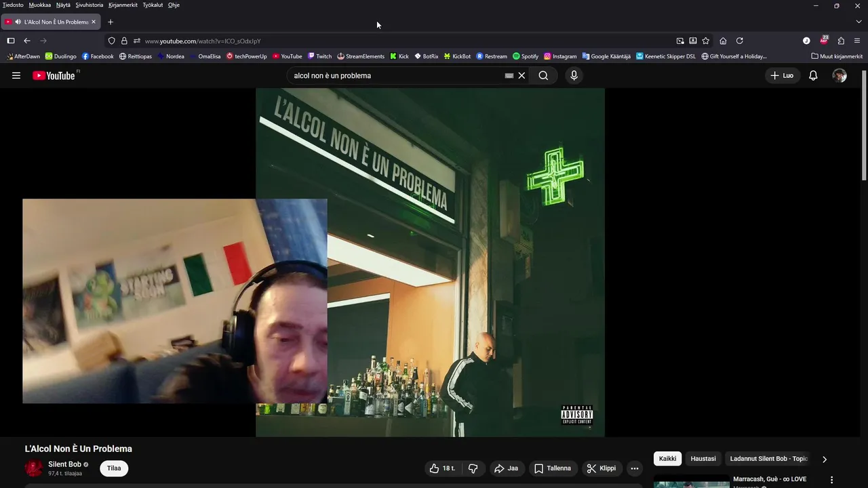Viewport: 868px width, 488px height.
Task: Open options for Marracash recommended video
Action: [x=831, y=480]
